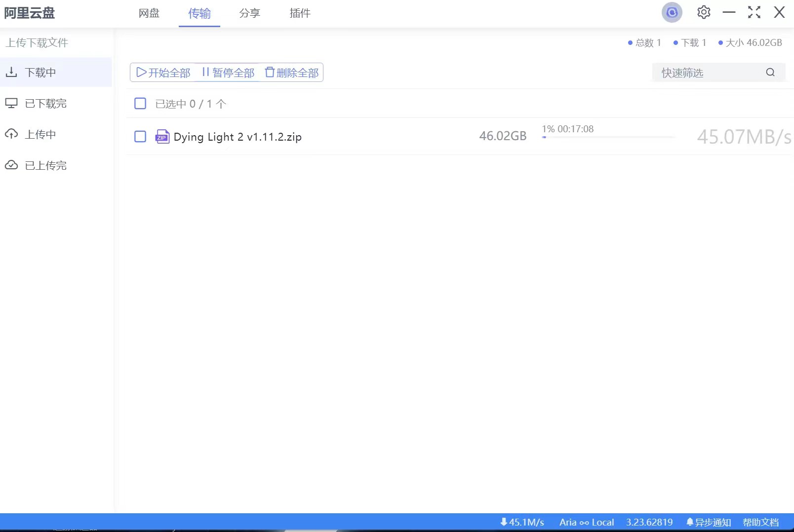Click the Dying Light 2 v1.11.2.zip filename
The width and height of the screenshot is (794, 532).
point(238,137)
